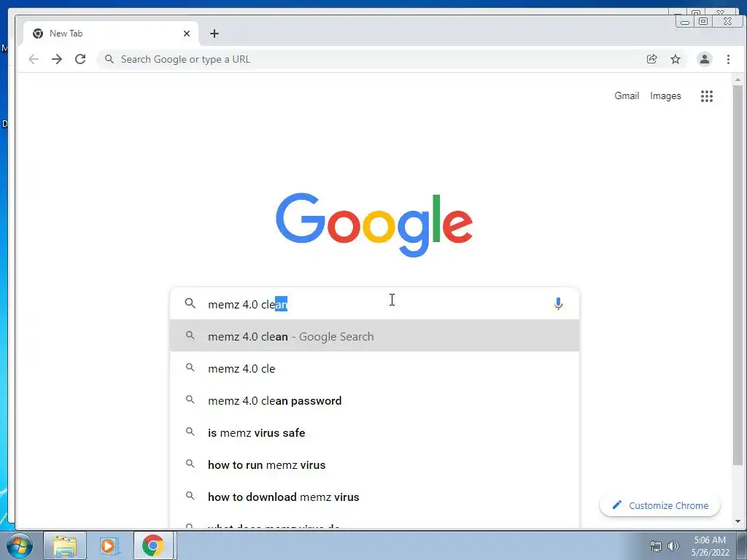747x560 pixels.
Task: Click the scrollbar up arrow
Action: (x=738, y=79)
